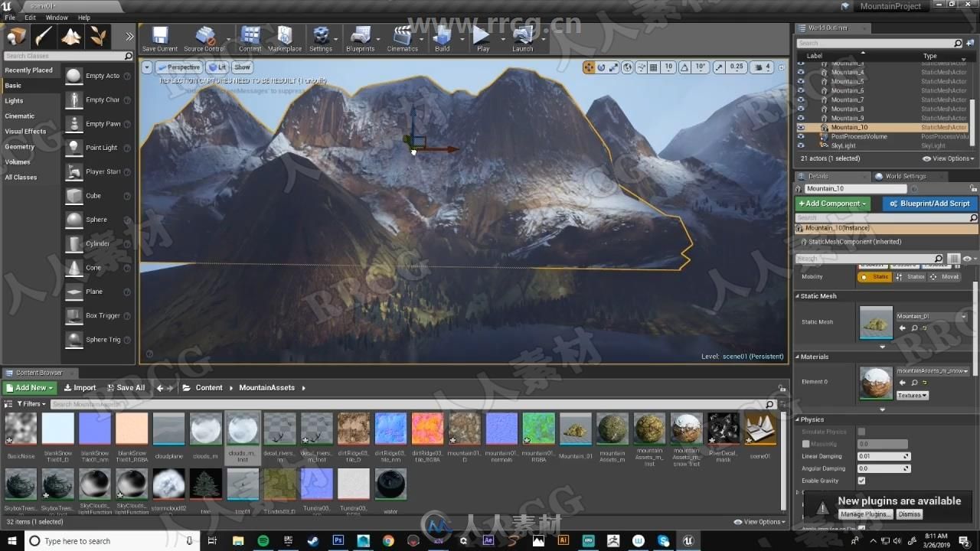
Task: Select the Lights category in Modes panel
Action: 15,100
